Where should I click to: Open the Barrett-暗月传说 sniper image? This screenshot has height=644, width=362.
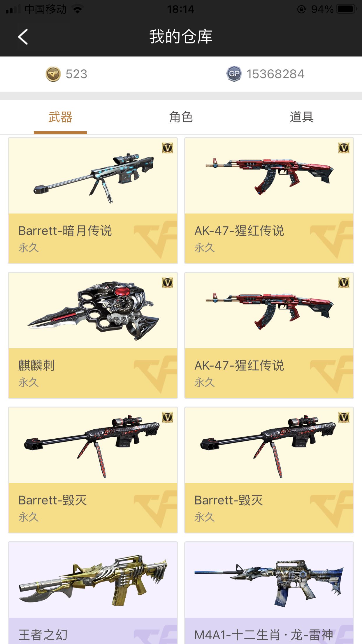point(93,178)
